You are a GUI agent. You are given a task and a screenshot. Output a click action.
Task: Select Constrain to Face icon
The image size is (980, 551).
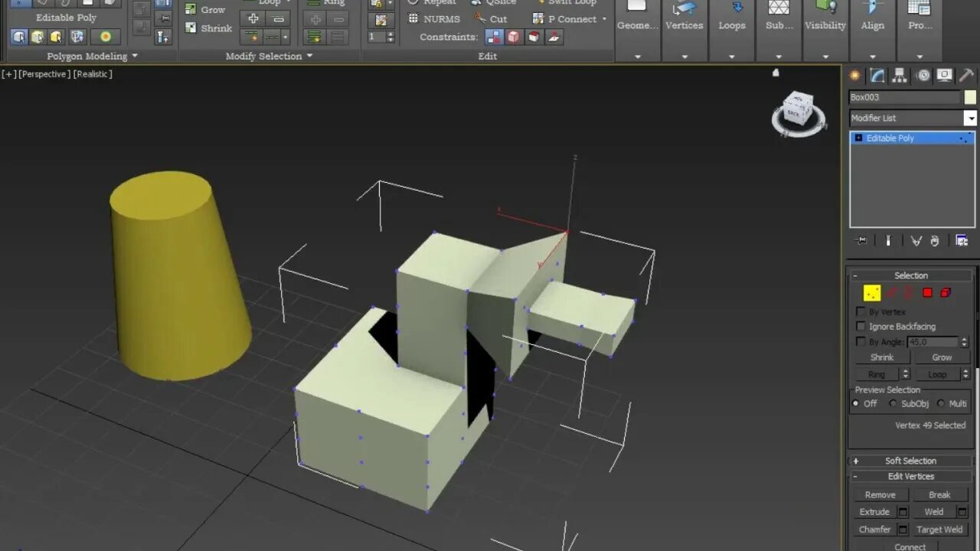tap(534, 37)
